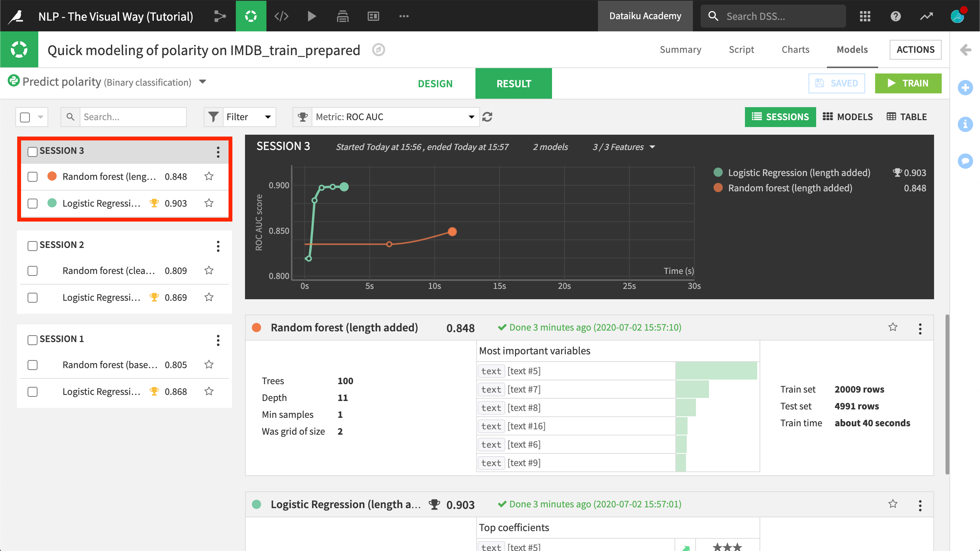Open Session 3 three-dot menu
The width and height of the screenshot is (980, 551).
tap(218, 152)
